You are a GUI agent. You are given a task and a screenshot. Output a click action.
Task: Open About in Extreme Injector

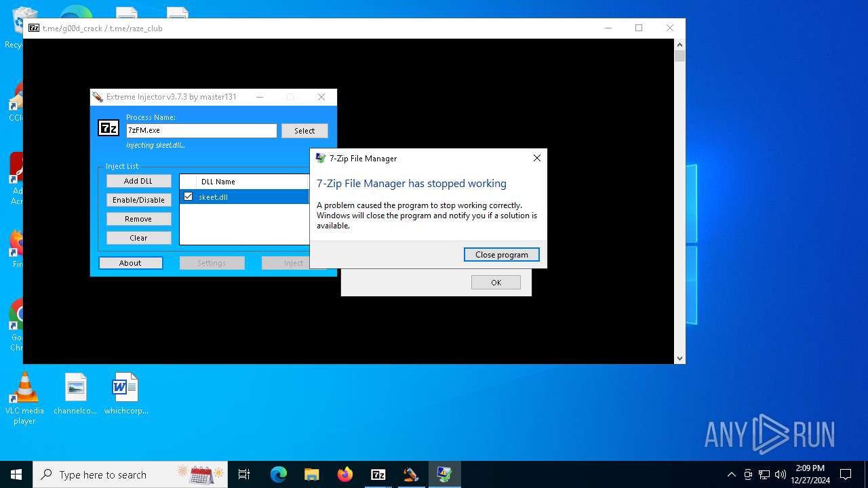tap(130, 263)
